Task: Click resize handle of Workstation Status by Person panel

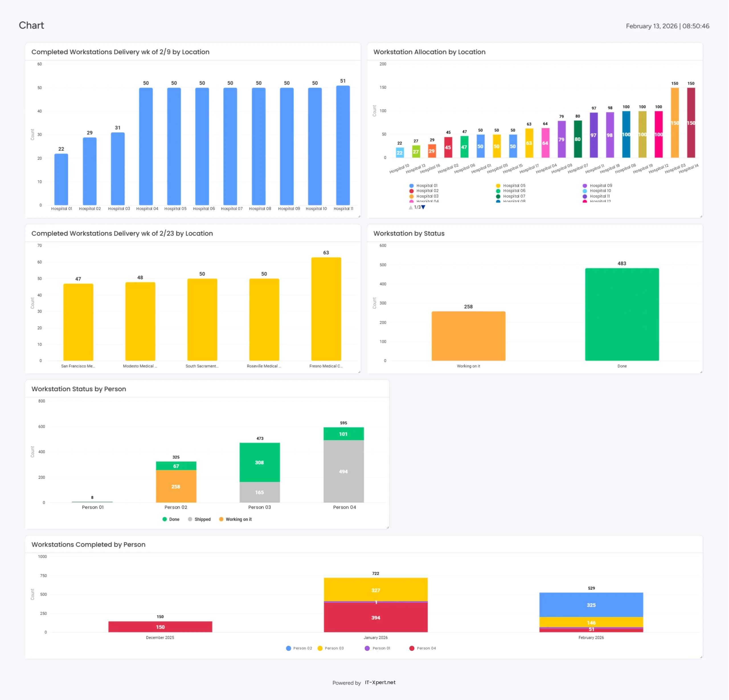Action: (x=388, y=528)
